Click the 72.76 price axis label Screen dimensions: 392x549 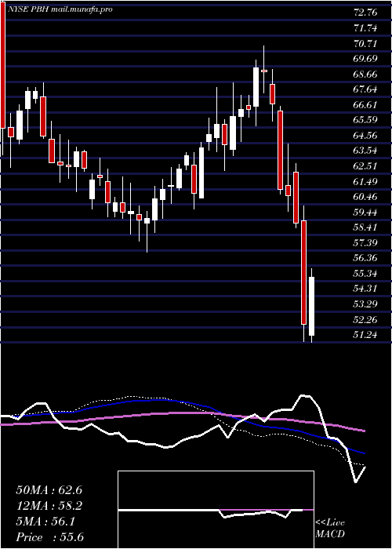(365, 13)
